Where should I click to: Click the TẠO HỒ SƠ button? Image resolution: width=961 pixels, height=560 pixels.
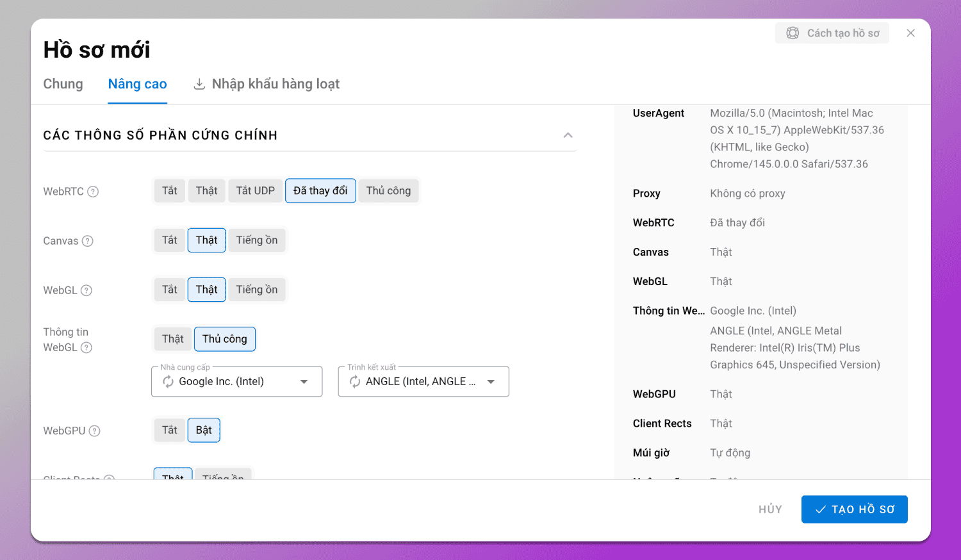855,509
